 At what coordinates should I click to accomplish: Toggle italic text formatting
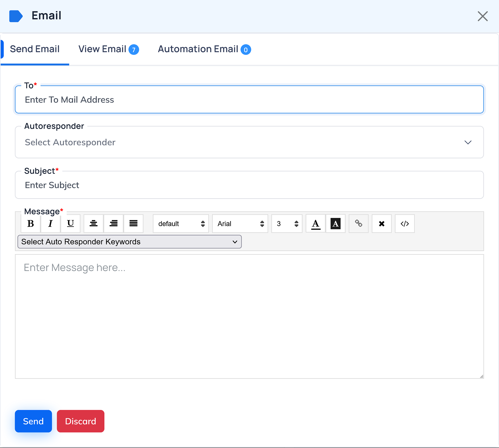click(x=50, y=224)
